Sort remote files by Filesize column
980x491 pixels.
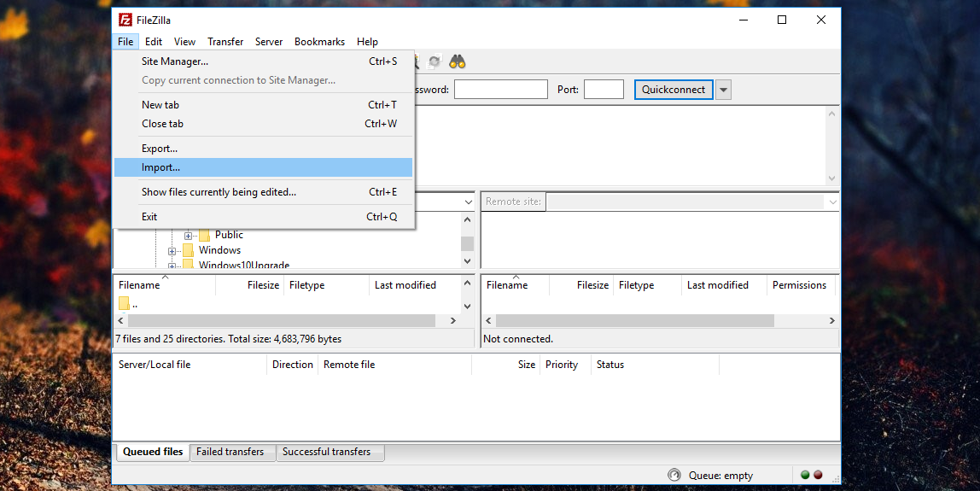[582, 285]
